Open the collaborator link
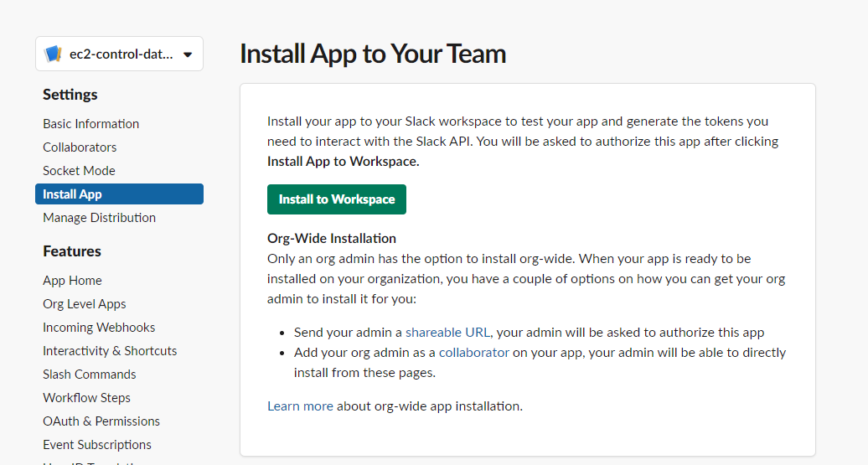The width and height of the screenshot is (868, 465). (x=474, y=353)
